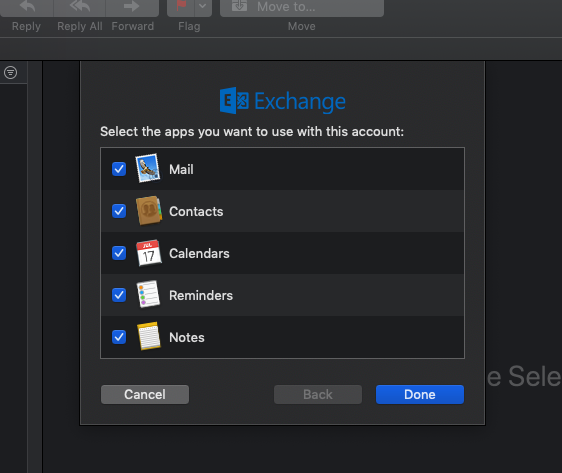This screenshot has height=473, width=562.
Task: Click the Calendars label text
Action: 199,253
